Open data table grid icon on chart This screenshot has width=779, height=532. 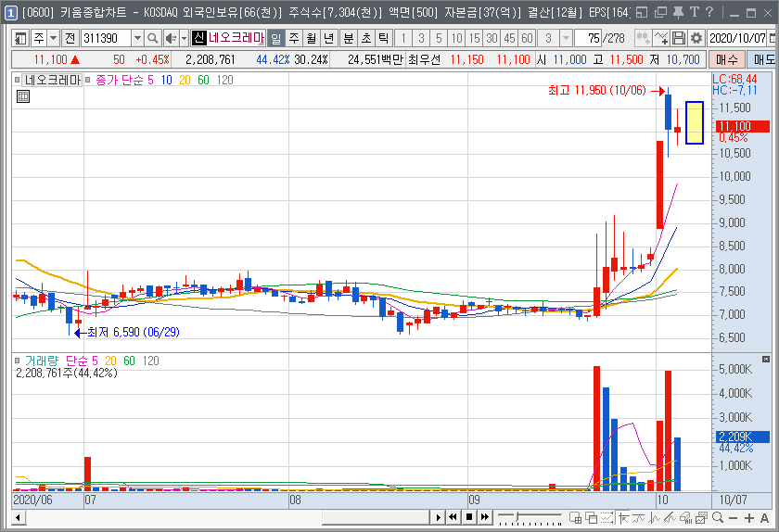point(23,96)
